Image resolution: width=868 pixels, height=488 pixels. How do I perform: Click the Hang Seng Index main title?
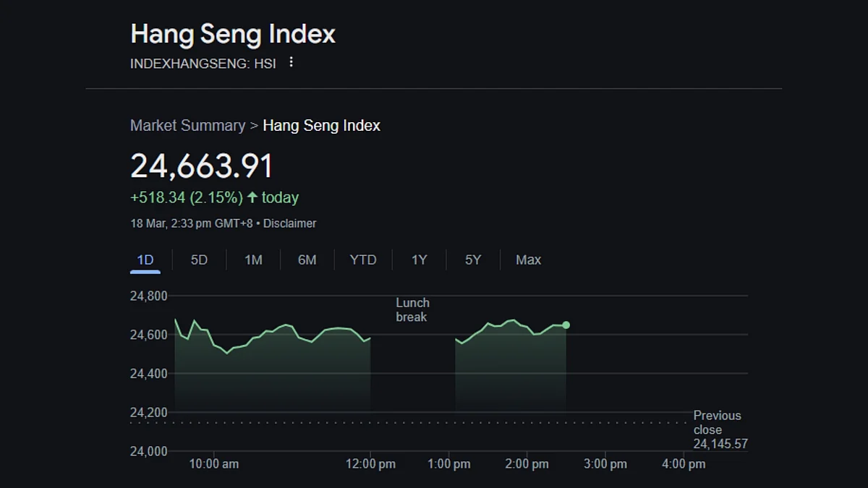233,34
